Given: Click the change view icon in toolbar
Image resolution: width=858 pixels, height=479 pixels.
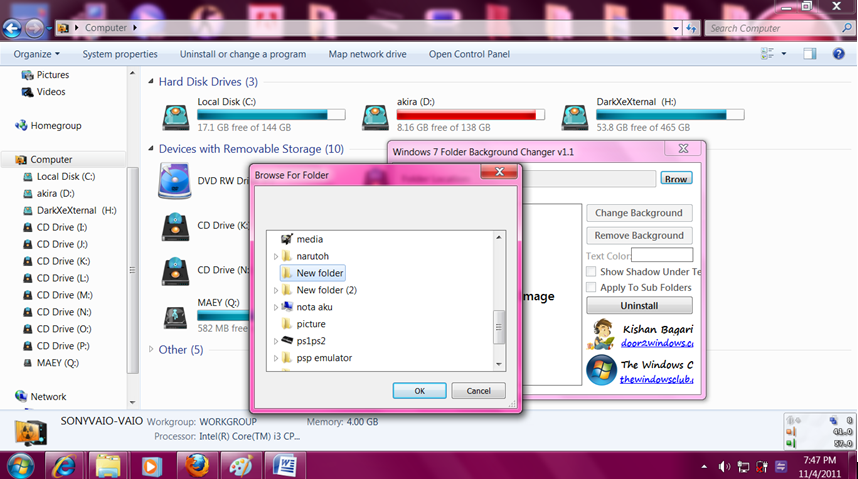Looking at the screenshot, I should pyautogui.click(x=767, y=54).
